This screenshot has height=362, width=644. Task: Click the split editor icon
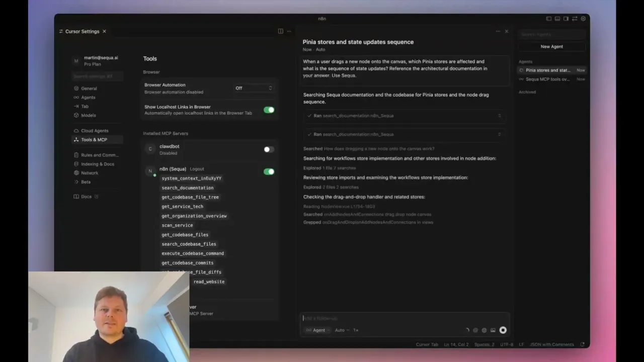280,31
